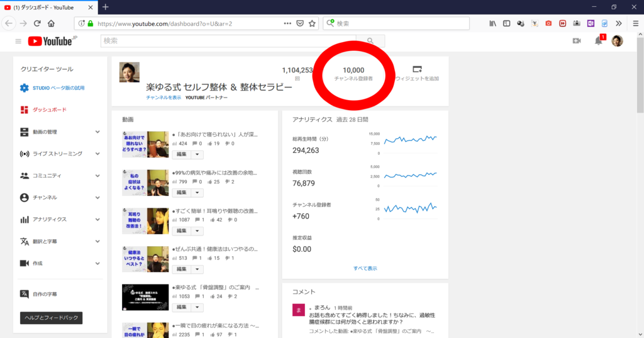The height and width of the screenshot is (338, 644).
Task: Open the 耳鳴り 難聴の改善法 video thumbnail
Action: click(145, 221)
